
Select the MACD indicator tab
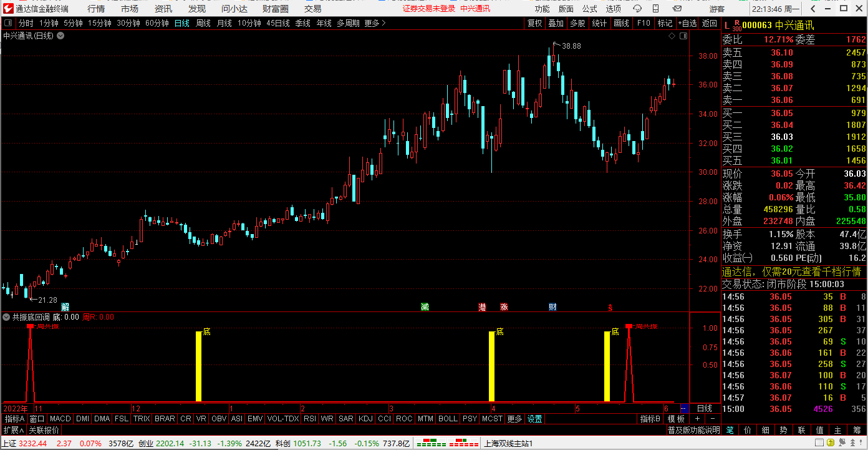pyautogui.click(x=60, y=419)
